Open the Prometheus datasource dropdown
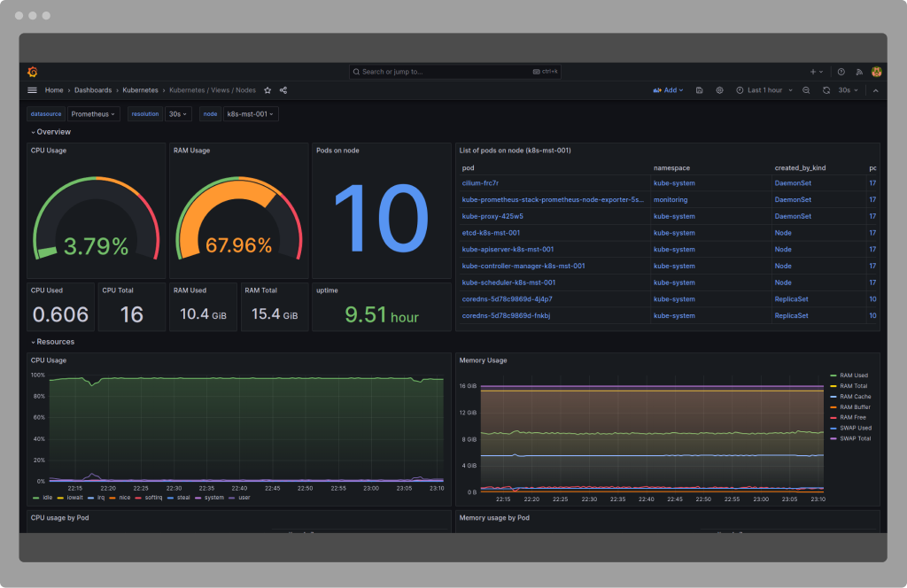This screenshot has height=588, width=907. pos(94,113)
